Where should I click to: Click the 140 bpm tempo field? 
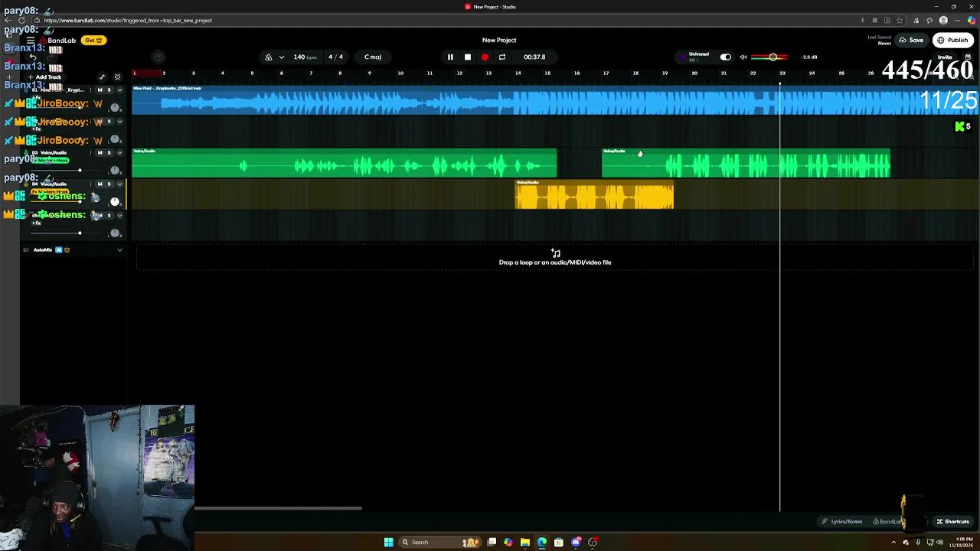305,57
